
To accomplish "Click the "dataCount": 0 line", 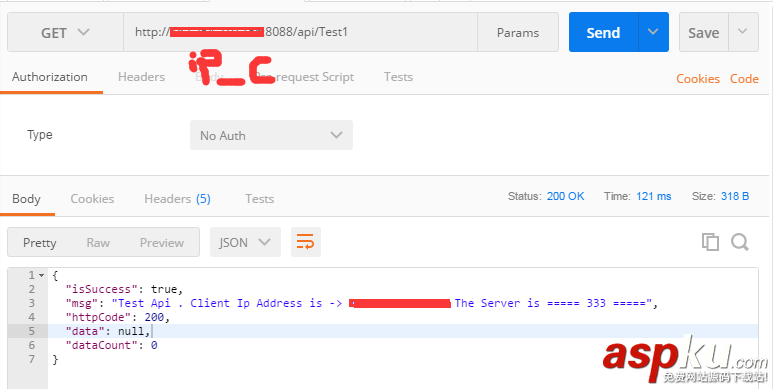I will click(x=111, y=345).
